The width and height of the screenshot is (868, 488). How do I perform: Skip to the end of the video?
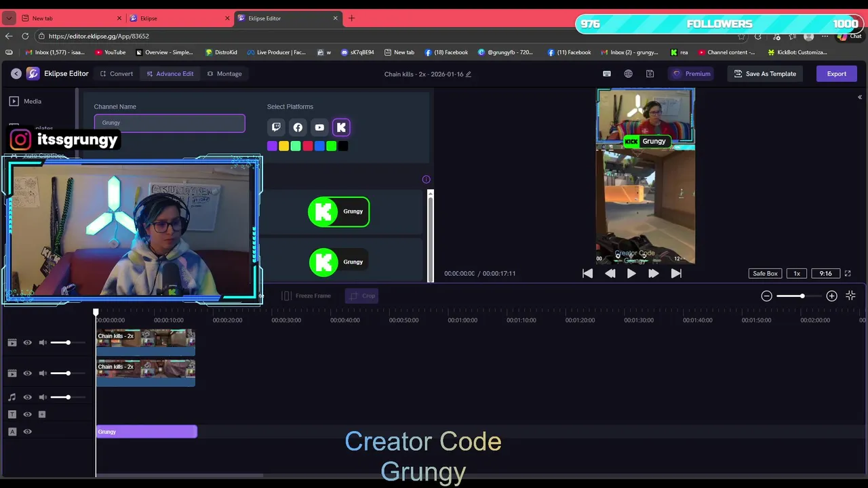(x=675, y=273)
